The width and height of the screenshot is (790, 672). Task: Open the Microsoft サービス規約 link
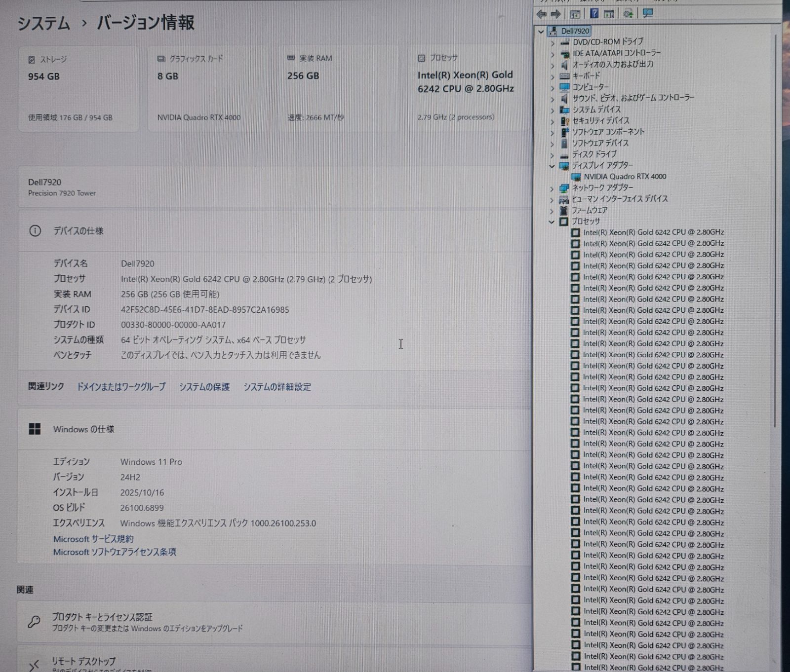(93, 539)
